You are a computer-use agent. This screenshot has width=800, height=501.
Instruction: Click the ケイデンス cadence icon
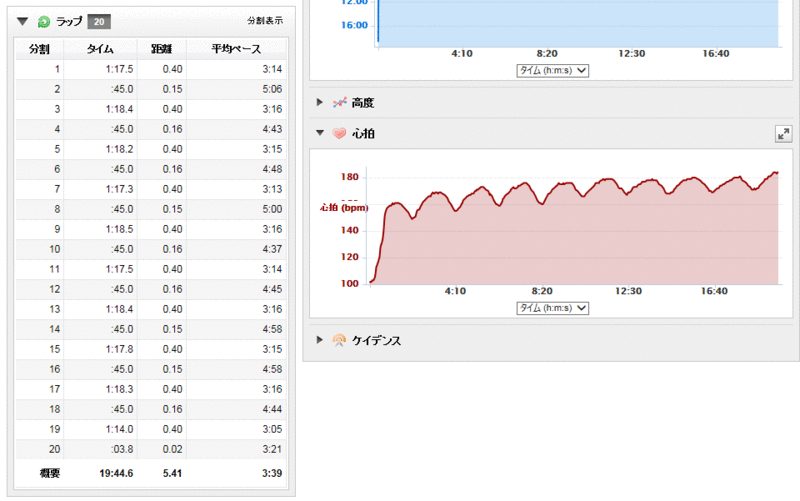[x=339, y=340]
